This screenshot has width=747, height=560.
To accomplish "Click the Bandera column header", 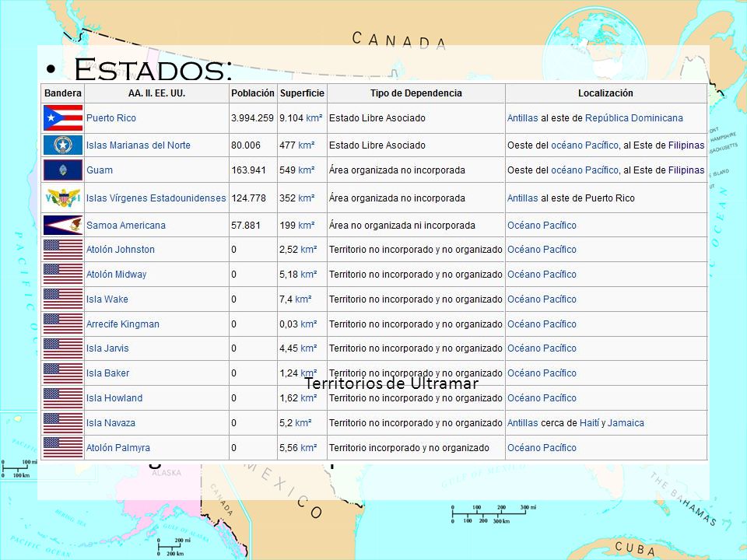I will tap(63, 93).
